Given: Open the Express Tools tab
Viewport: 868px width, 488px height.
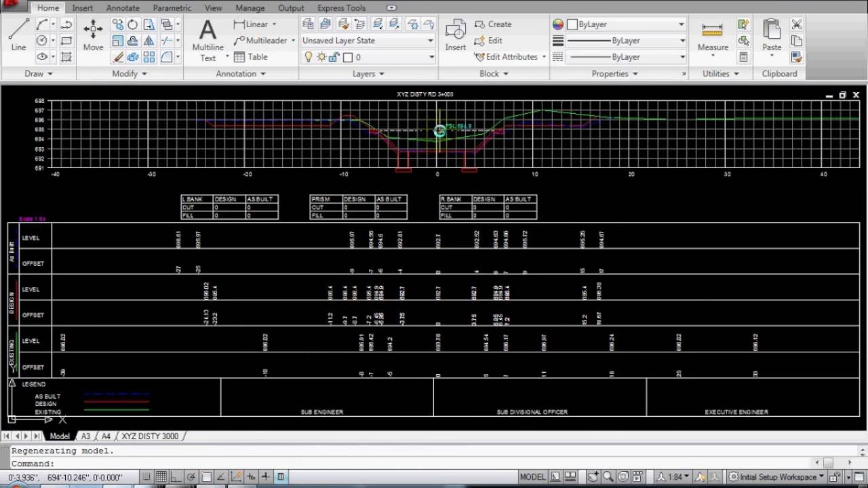Looking at the screenshot, I should (341, 8).
